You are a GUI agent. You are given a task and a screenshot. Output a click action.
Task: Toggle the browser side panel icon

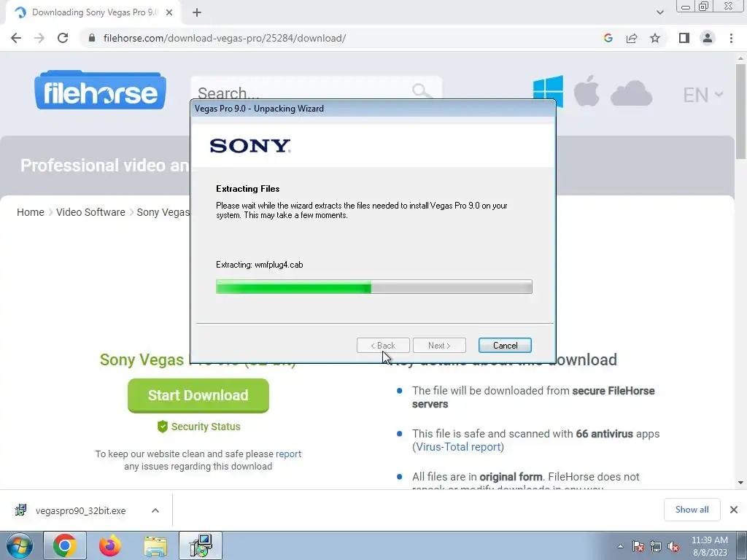[x=684, y=38]
